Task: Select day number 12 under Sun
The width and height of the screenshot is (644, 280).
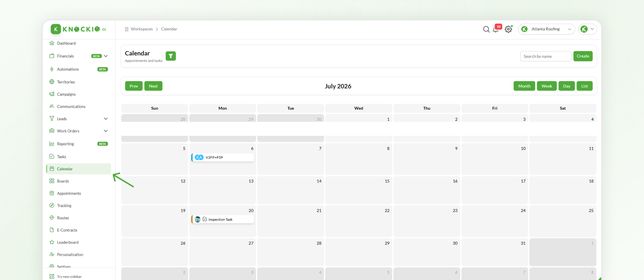Action: (183, 181)
